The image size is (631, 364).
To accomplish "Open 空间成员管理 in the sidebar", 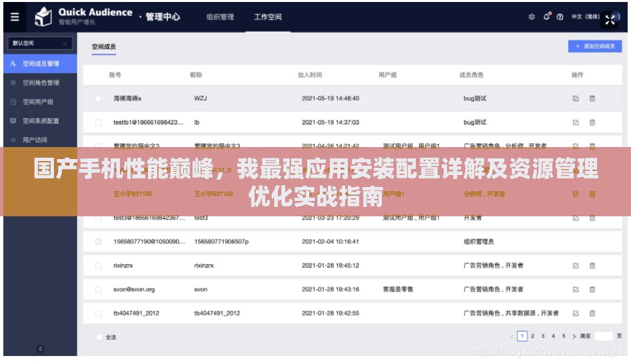I will (x=40, y=63).
